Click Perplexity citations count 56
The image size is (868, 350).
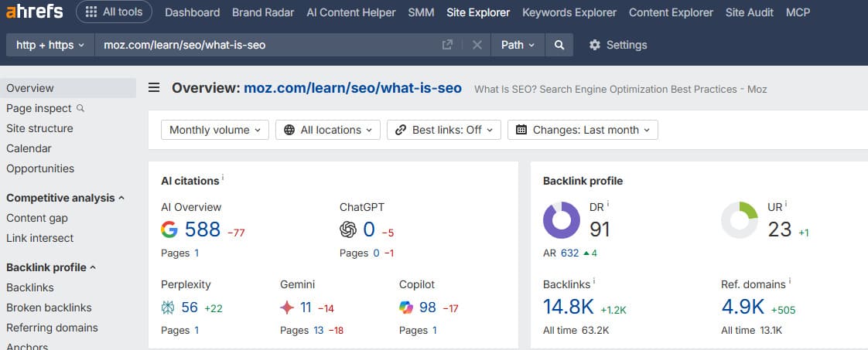190,308
